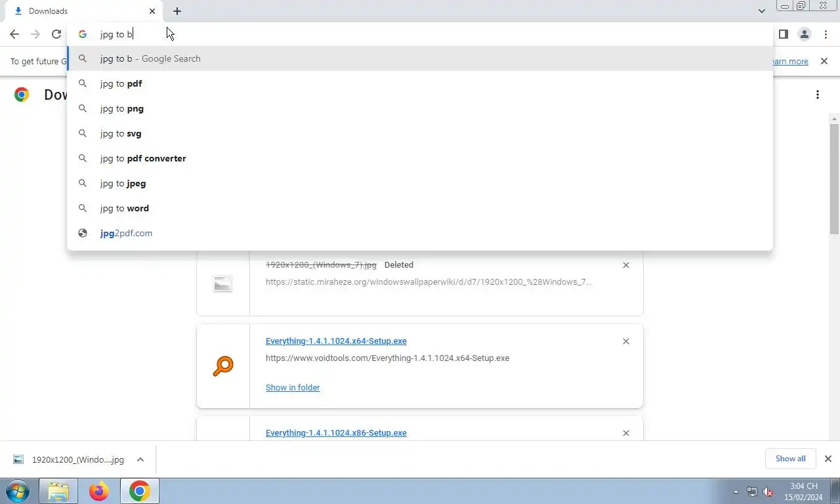The width and height of the screenshot is (840, 504).
Task: Select the 'jpg to word' suggestion
Action: coord(420,208)
